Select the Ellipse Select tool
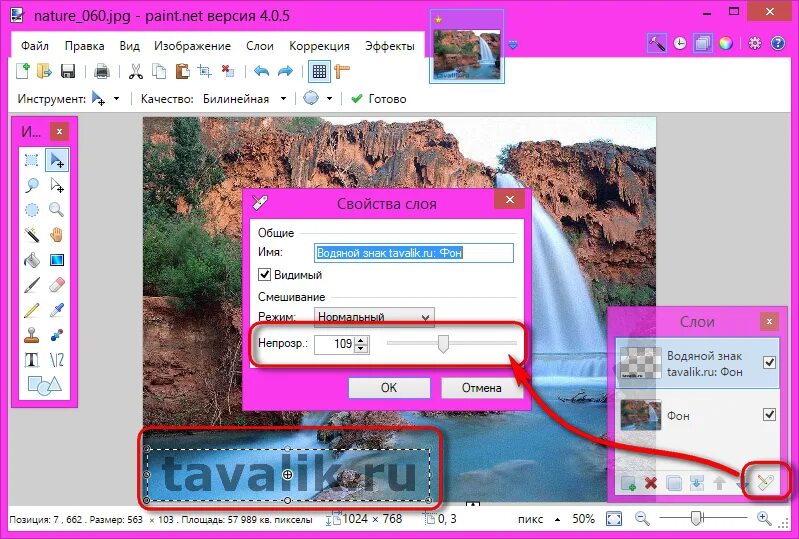The height and width of the screenshot is (539, 799). tap(32, 209)
